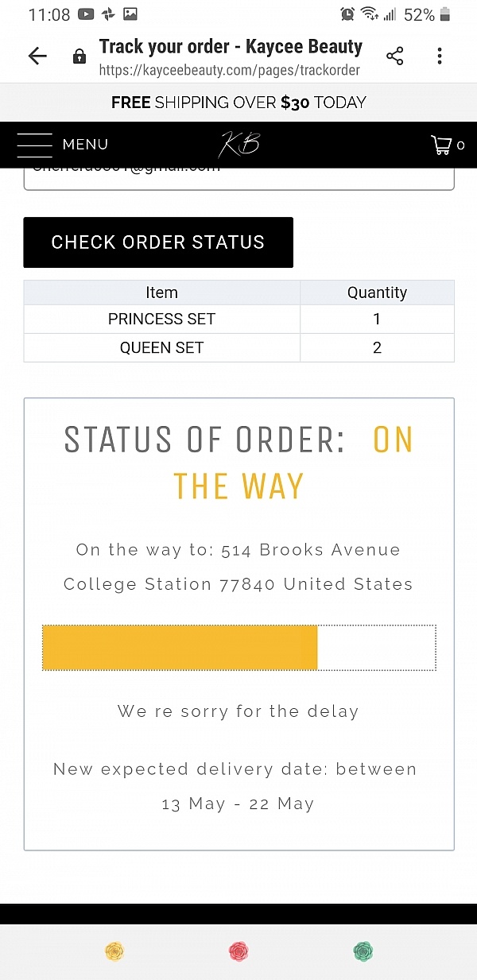Open the three-dot browser options menu
The height and width of the screenshot is (980, 477).
440,56
